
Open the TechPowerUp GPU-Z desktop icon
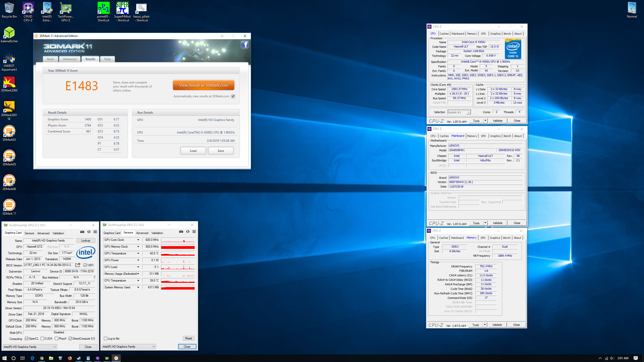tap(66, 12)
